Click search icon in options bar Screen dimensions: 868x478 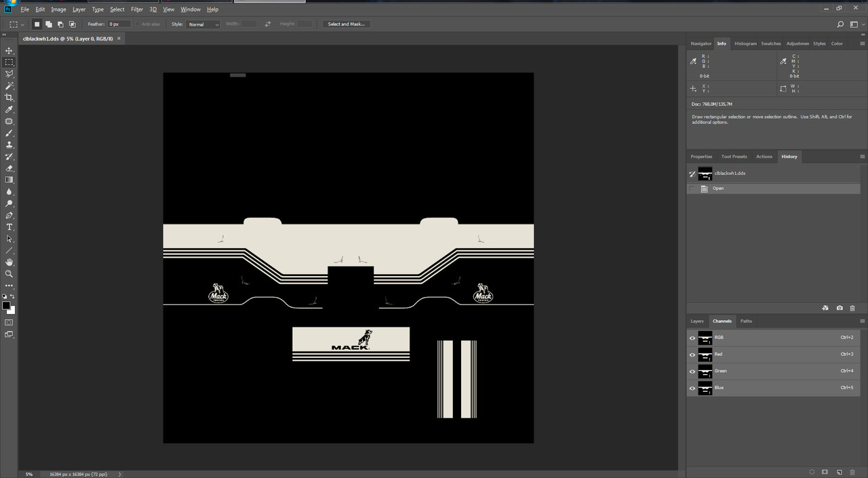click(840, 24)
